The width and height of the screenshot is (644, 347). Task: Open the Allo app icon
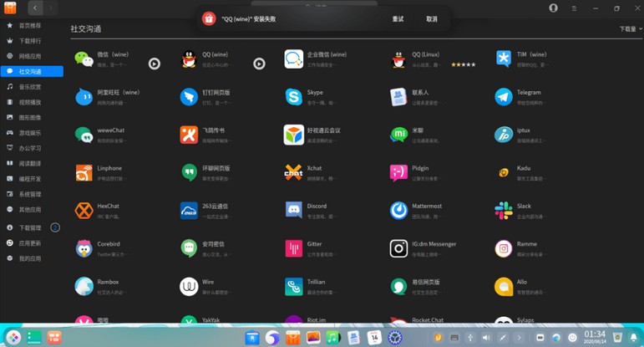pos(504,287)
